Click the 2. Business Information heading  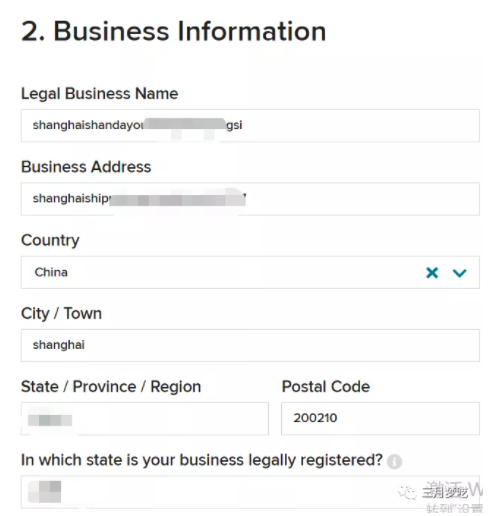173,31
